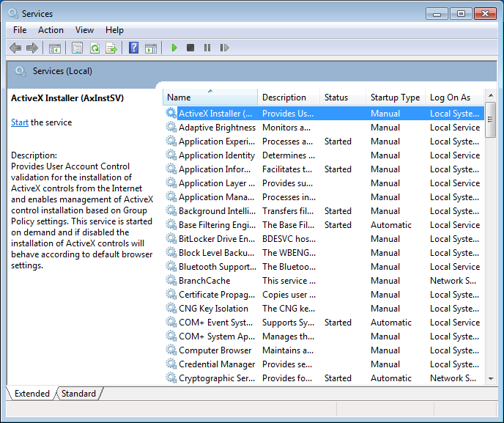This screenshot has width=504, height=423.
Task: Click the Export List toolbar icon
Action: click(x=111, y=48)
